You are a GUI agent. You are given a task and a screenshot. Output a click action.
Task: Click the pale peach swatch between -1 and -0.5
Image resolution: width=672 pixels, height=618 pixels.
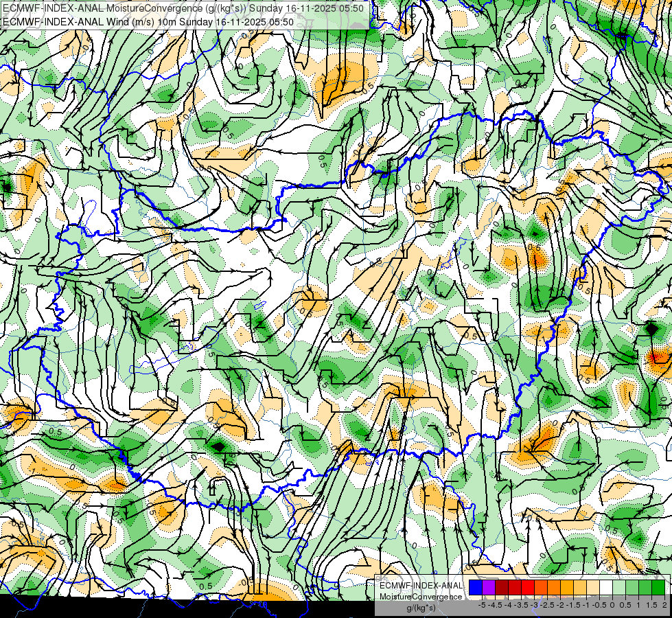tap(592, 587)
